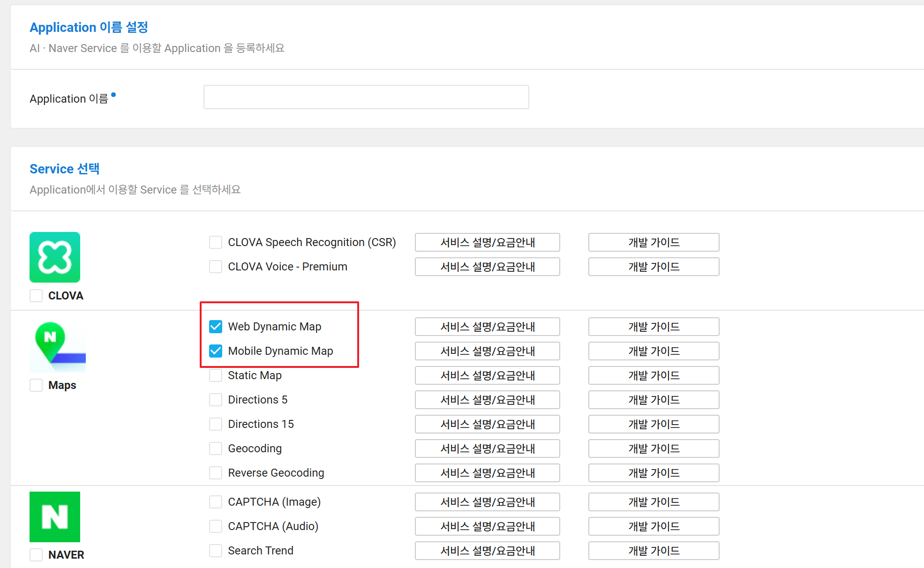924x568 pixels.
Task: Click the green NAVER N logo
Action: [x=55, y=516]
